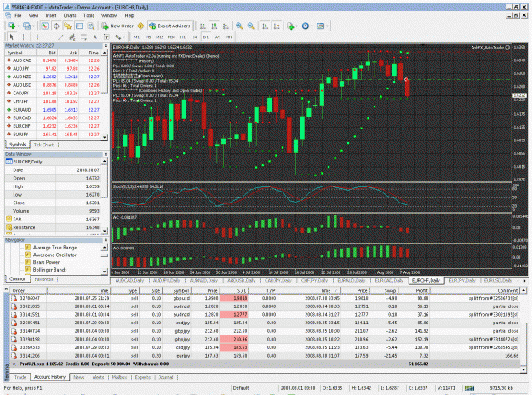The width and height of the screenshot is (532, 395).
Task: Toggle the Market Watch window toolbar icon
Action: pos(44,26)
